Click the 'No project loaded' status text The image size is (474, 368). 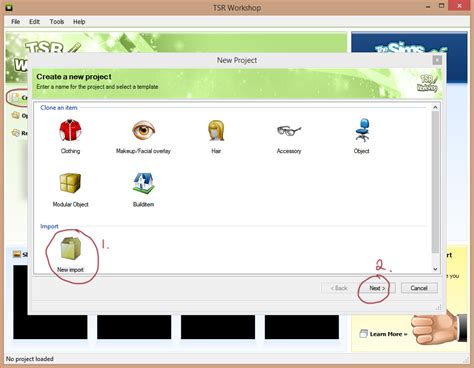coord(30,359)
